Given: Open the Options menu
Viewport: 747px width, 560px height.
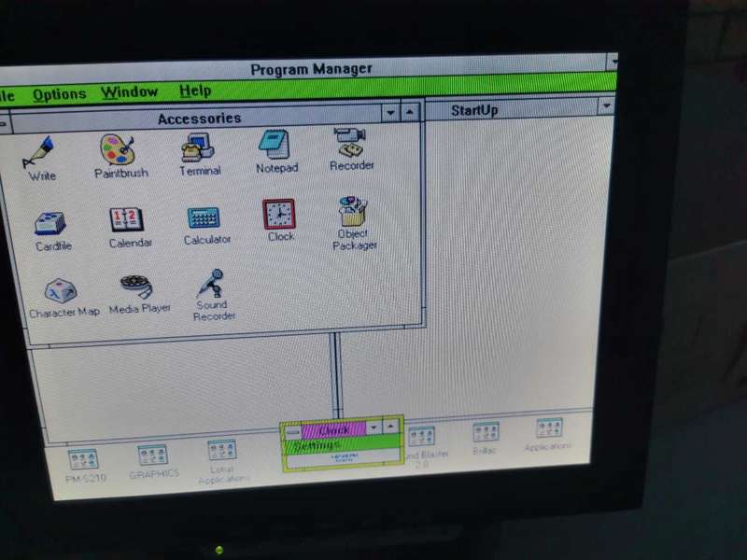Looking at the screenshot, I should coord(60,94).
